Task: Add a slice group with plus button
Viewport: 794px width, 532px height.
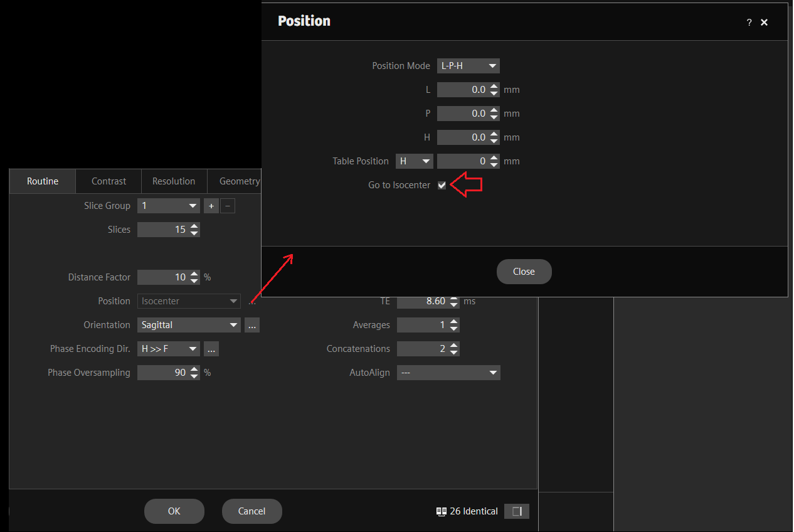Action: (x=211, y=206)
